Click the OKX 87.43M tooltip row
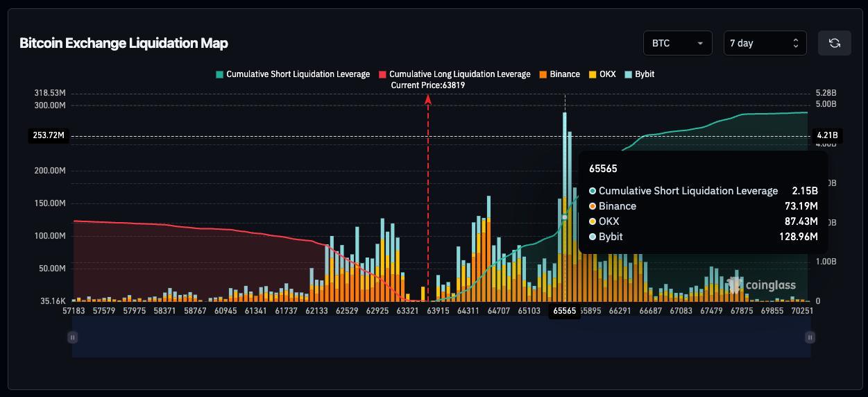Viewport: 868px width, 397px height. point(704,221)
